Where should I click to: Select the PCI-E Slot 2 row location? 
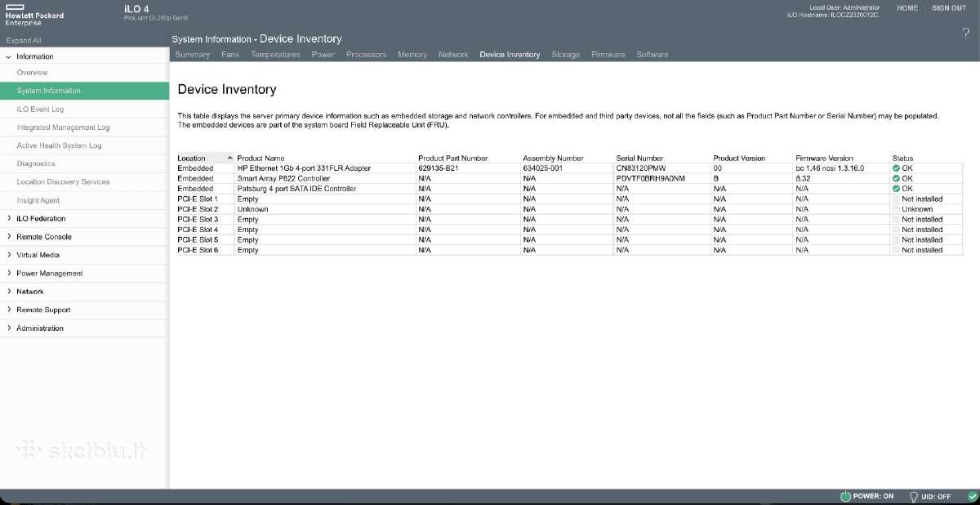198,209
